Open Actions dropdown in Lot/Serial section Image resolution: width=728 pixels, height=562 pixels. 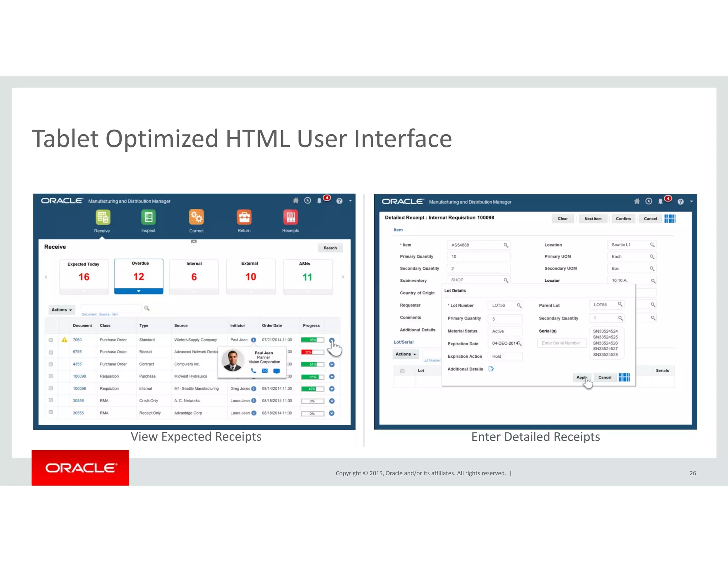tap(406, 354)
